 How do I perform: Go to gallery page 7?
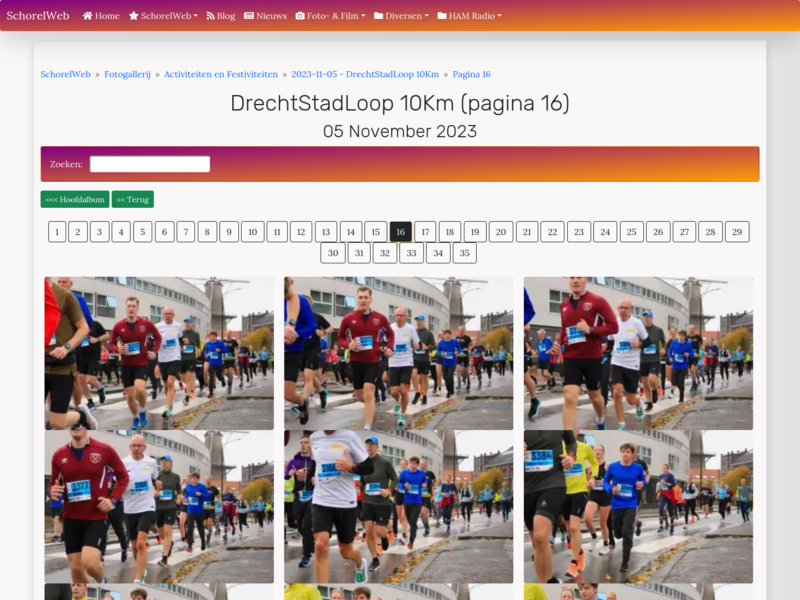click(186, 232)
